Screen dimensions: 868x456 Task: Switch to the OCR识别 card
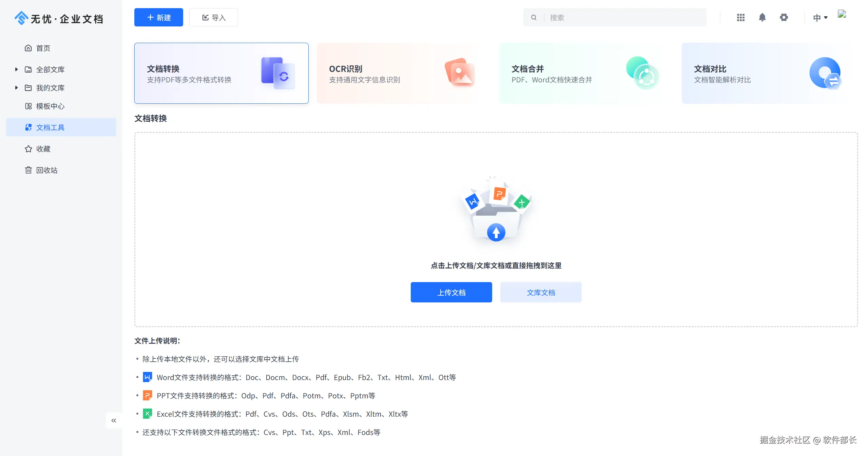pos(404,73)
